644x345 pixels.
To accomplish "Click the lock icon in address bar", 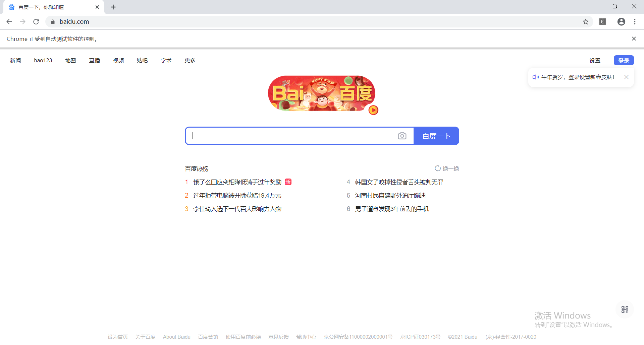I will click(x=53, y=22).
